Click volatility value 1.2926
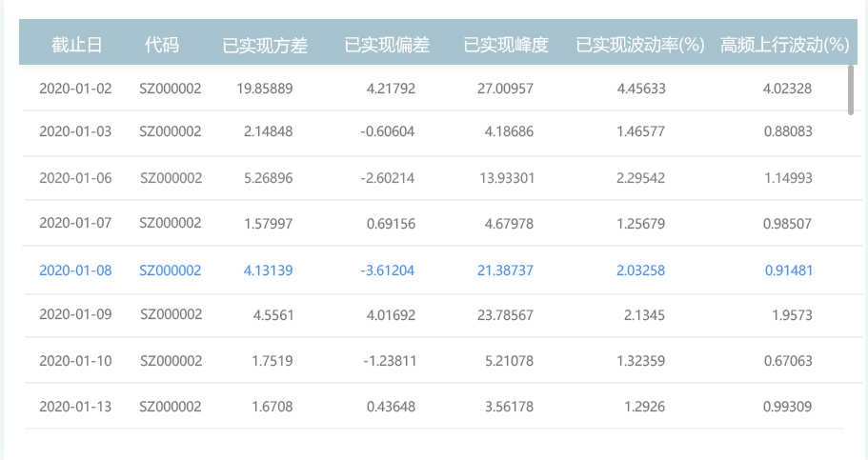Image resolution: width=868 pixels, height=460 pixels. 641,407
